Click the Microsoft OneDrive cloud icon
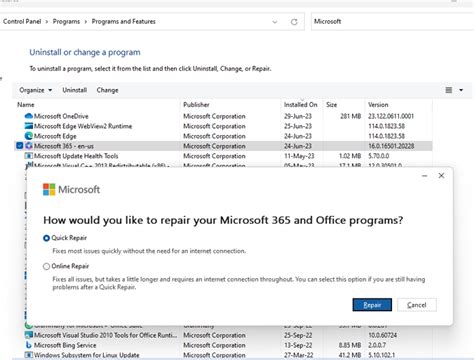 pos(29,116)
